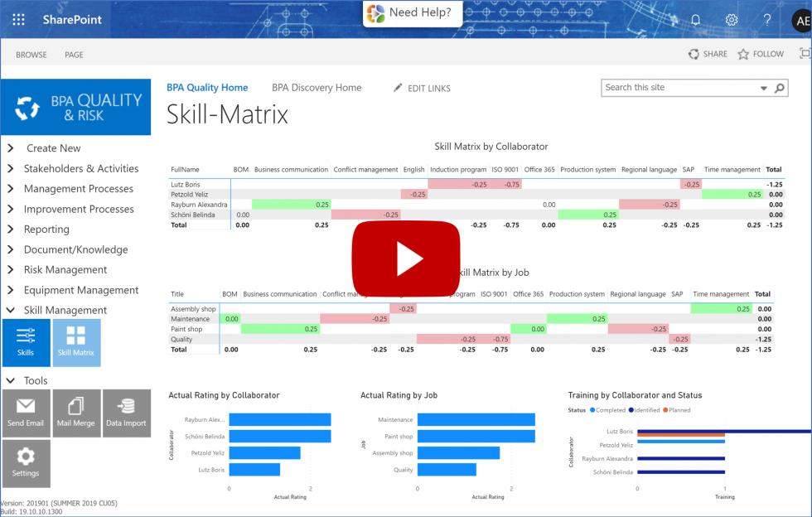Screen dimensions: 812x517
Task: Open the SharePoint app launcher waffle
Action: (x=17, y=19)
